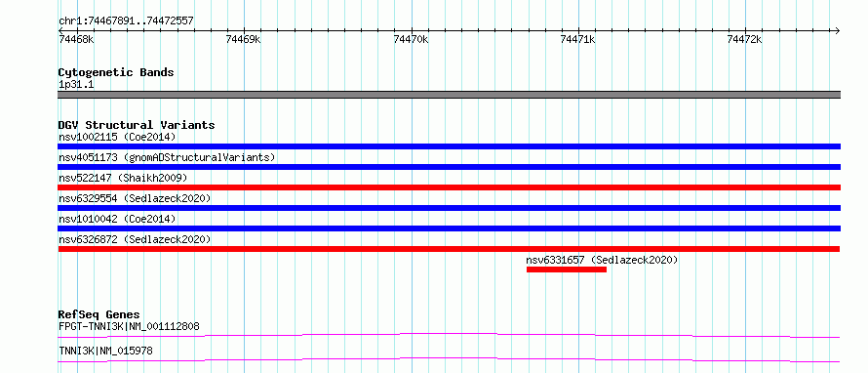The height and width of the screenshot is (373, 868).
Task: Click the gray 1p31.1 cytogenetic band bar
Action: click(449, 95)
